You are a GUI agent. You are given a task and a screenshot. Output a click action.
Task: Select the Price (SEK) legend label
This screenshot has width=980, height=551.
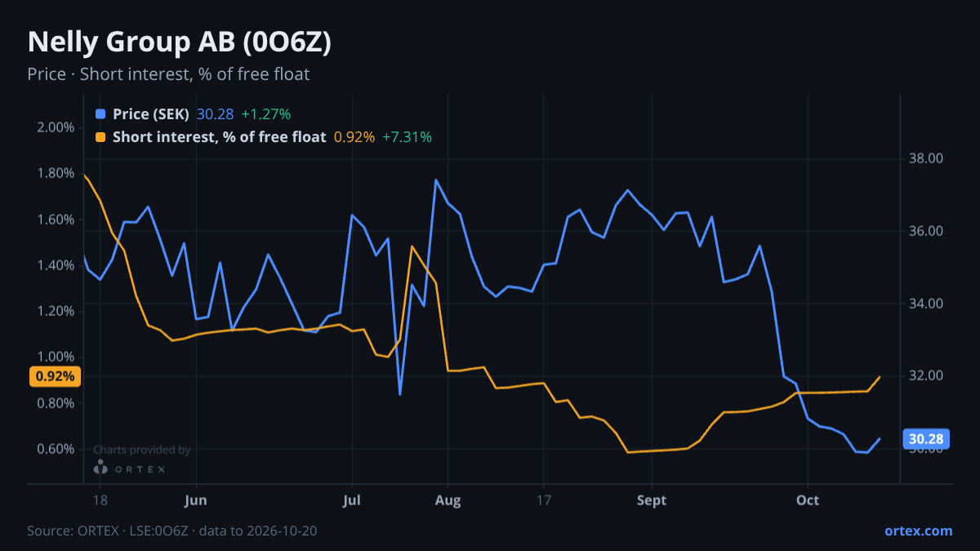[151, 114]
